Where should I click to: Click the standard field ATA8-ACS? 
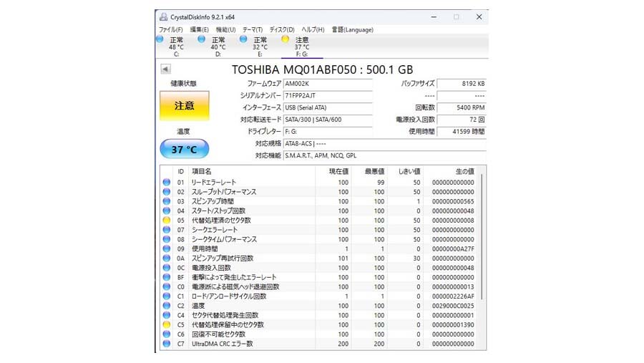tap(385, 143)
